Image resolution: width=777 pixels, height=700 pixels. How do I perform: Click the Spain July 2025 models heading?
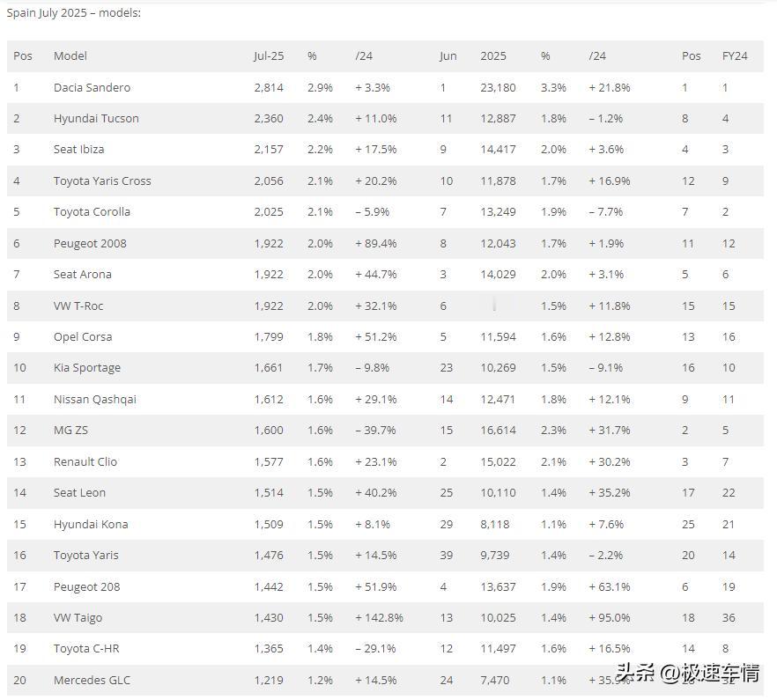(73, 13)
